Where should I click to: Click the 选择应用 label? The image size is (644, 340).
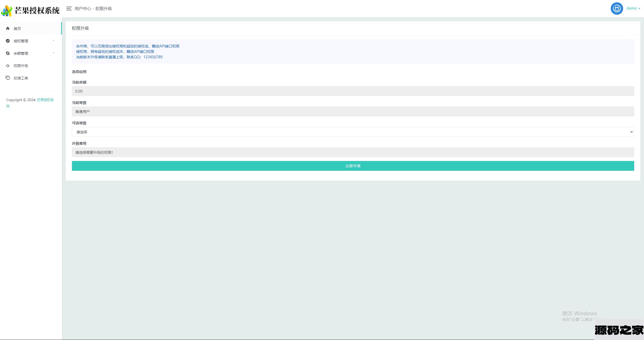click(x=79, y=72)
